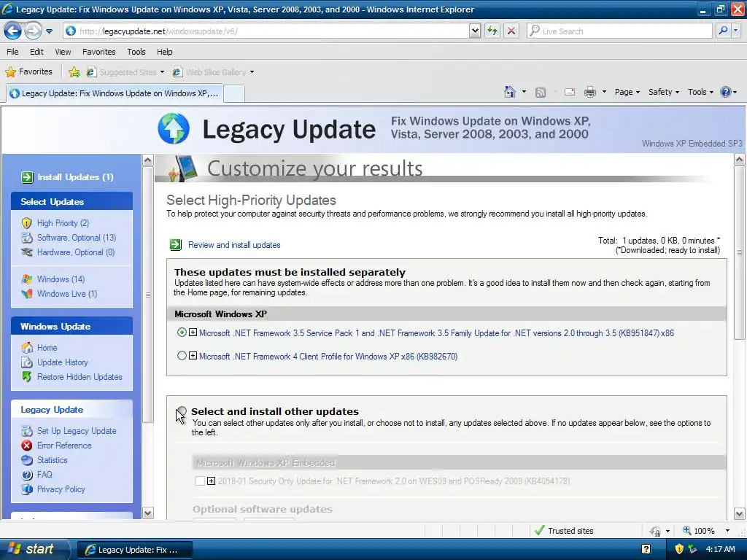Open the Safety dropdown menu
Image resolution: width=747 pixels, height=560 pixels.
[664, 92]
